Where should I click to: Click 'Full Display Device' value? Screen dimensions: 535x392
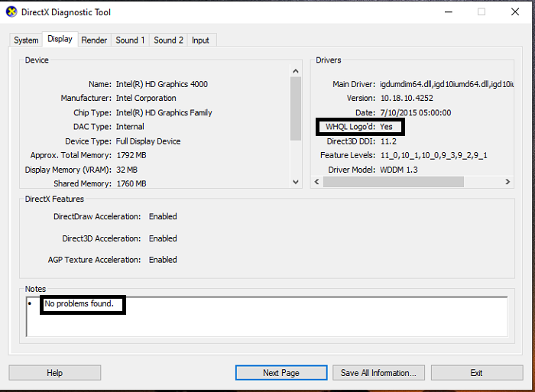tap(148, 141)
